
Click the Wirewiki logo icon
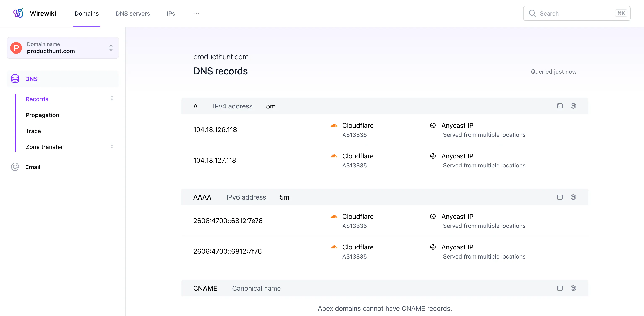[x=18, y=13]
